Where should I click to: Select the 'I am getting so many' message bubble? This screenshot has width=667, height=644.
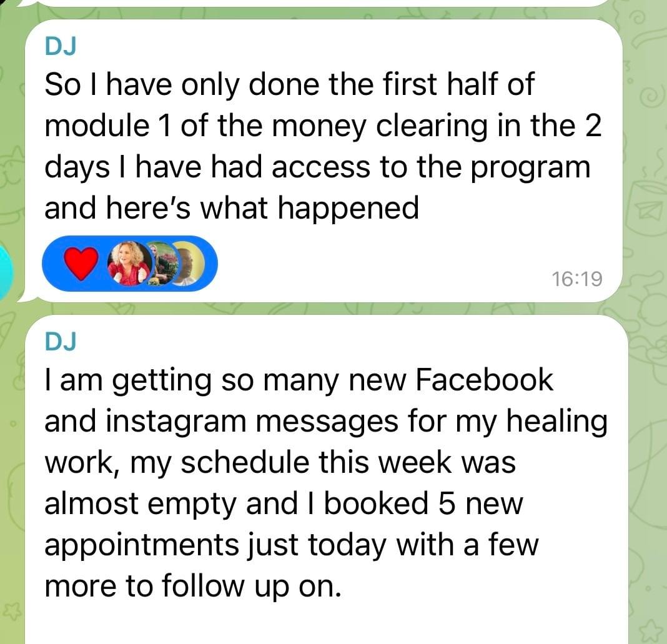point(326,479)
